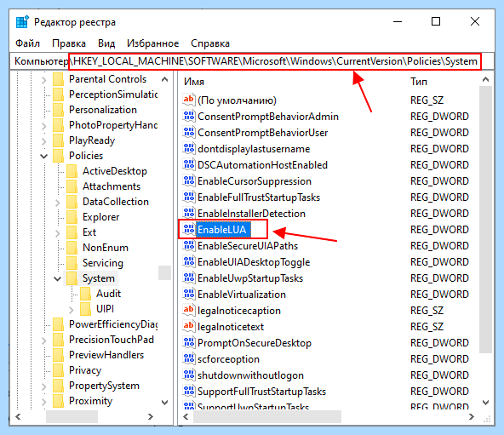The height and width of the screenshot is (435, 504).
Task: Click the tree pane left scroll arrow
Action: tap(18, 416)
